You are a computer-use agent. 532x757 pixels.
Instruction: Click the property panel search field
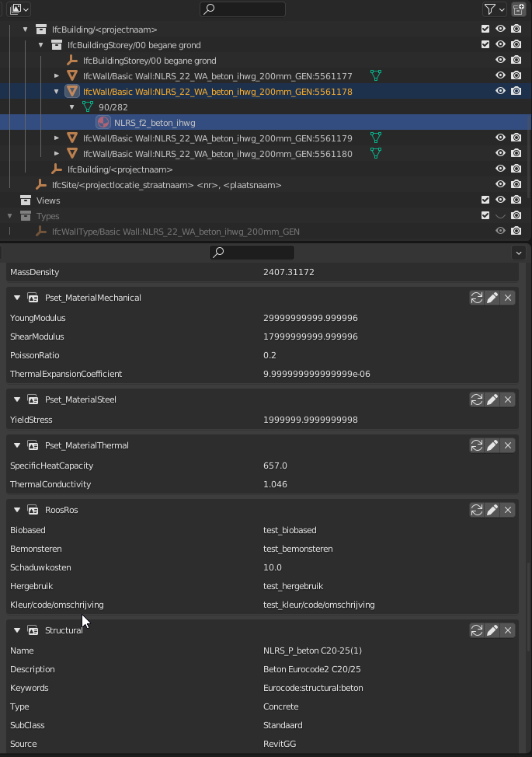coord(252,252)
